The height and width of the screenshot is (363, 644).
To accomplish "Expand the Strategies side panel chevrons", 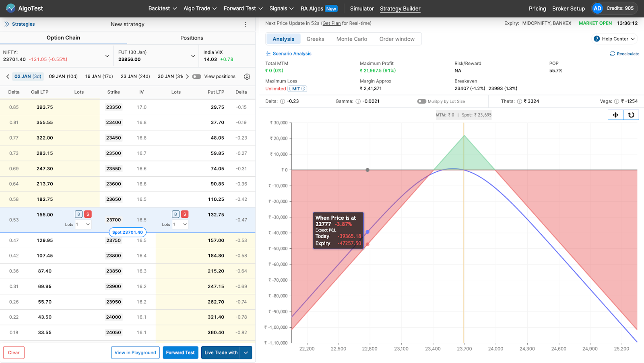I will [7, 24].
